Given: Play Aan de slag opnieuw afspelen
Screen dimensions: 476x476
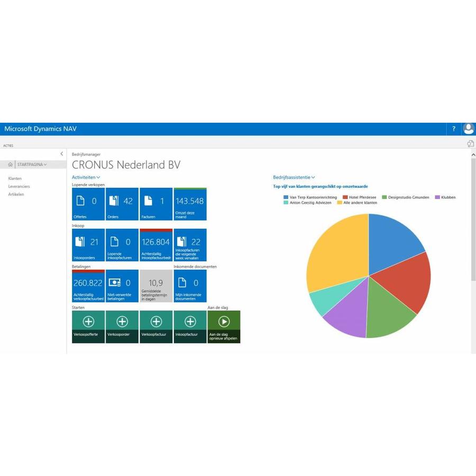Looking at the screenshot, I should click(x=224, y=327).
